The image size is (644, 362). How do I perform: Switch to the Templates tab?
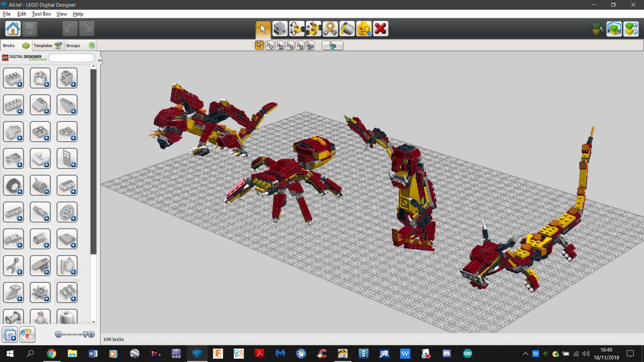click(48, 46)
